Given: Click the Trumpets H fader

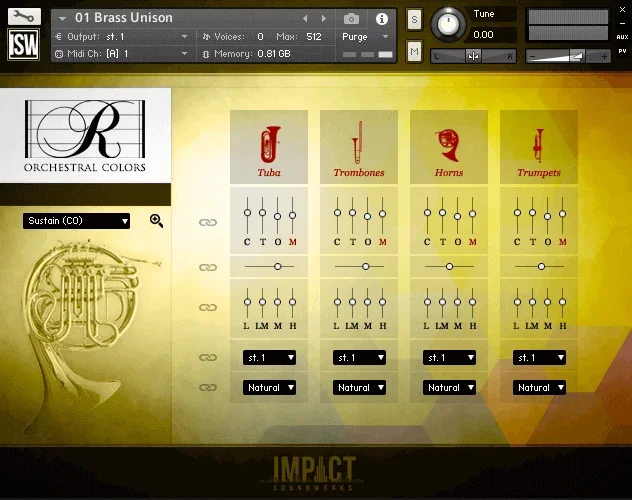Looking at the screenshot, I should (563, 302).
